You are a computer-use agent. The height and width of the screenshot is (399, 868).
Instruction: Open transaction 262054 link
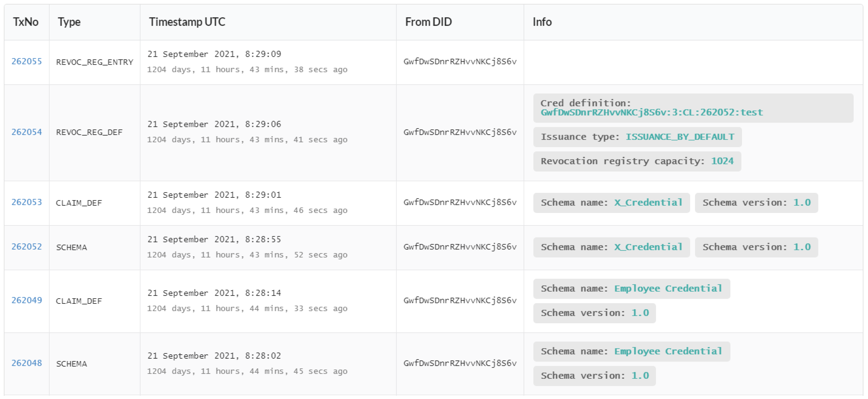coord(27,132)
